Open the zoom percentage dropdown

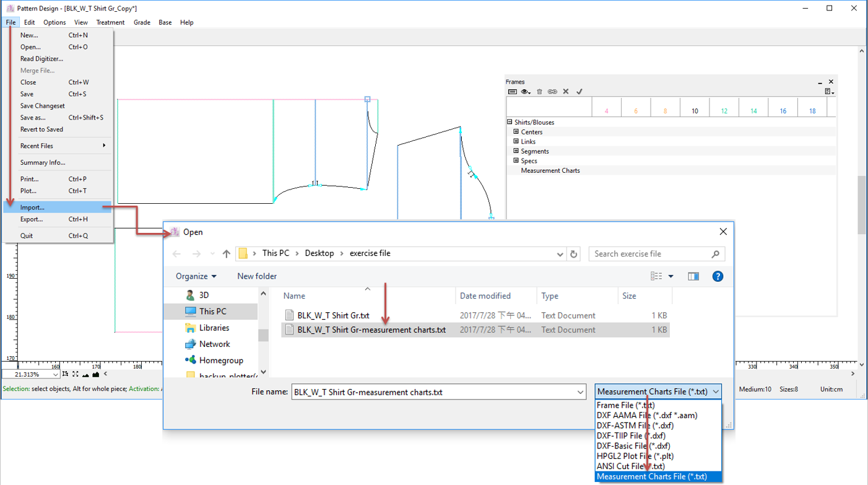pos(56,374)
